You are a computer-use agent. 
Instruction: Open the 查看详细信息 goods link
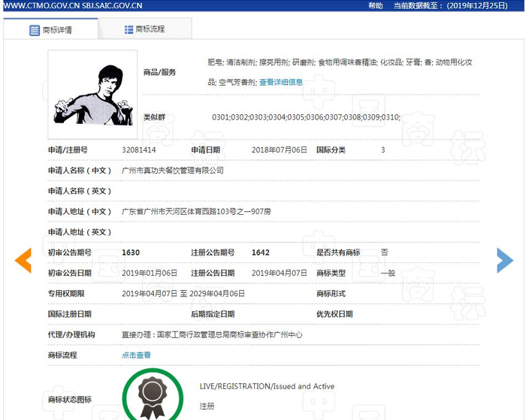point(281,82)
